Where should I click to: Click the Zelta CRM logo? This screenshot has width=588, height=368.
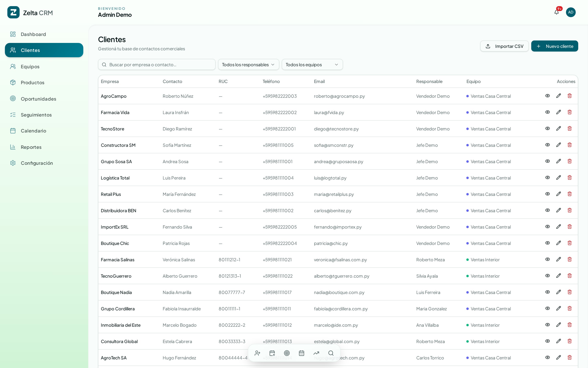13,12
